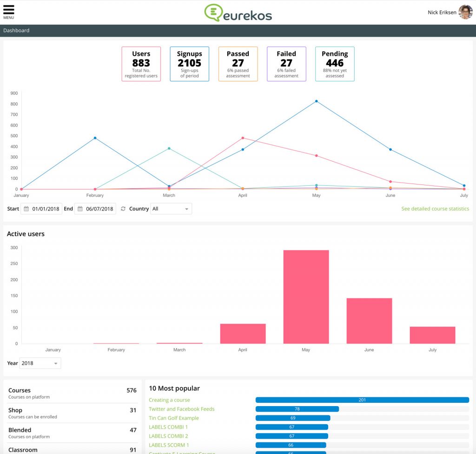Toggle the Users stat card
This screenshot has height=454, width=476.
pos(141,64)
